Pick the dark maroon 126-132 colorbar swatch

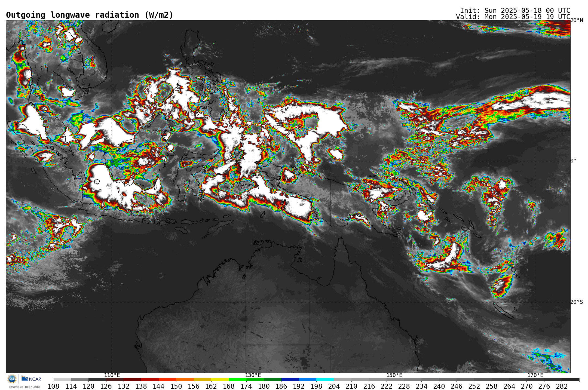point(115,380)
